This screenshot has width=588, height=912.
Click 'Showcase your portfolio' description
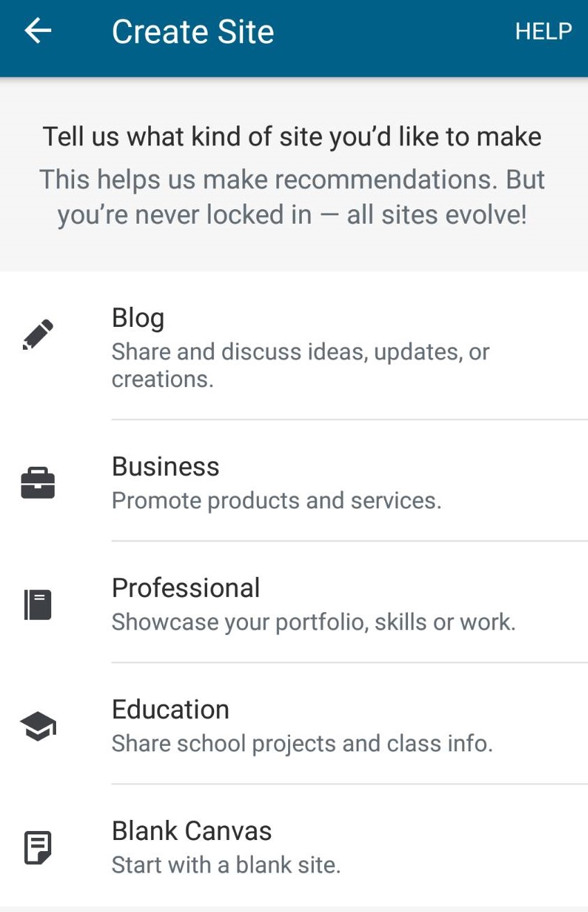pyautogui.click(x=313, y=622)
